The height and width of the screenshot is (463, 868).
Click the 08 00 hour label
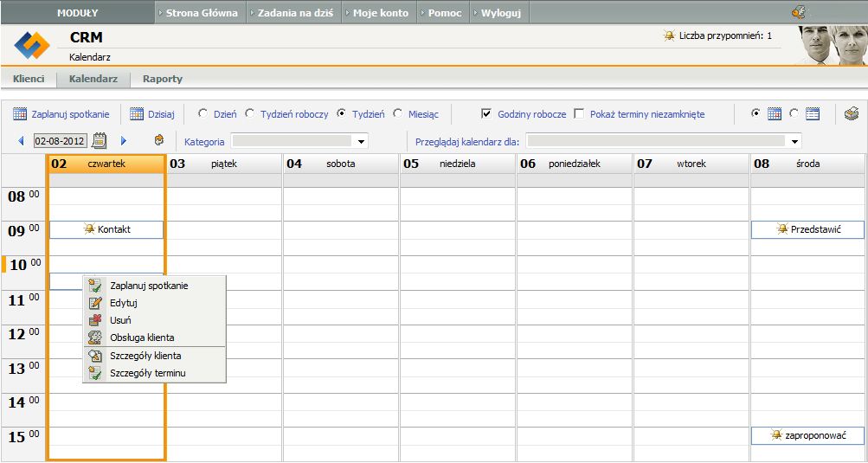point(24,196)
